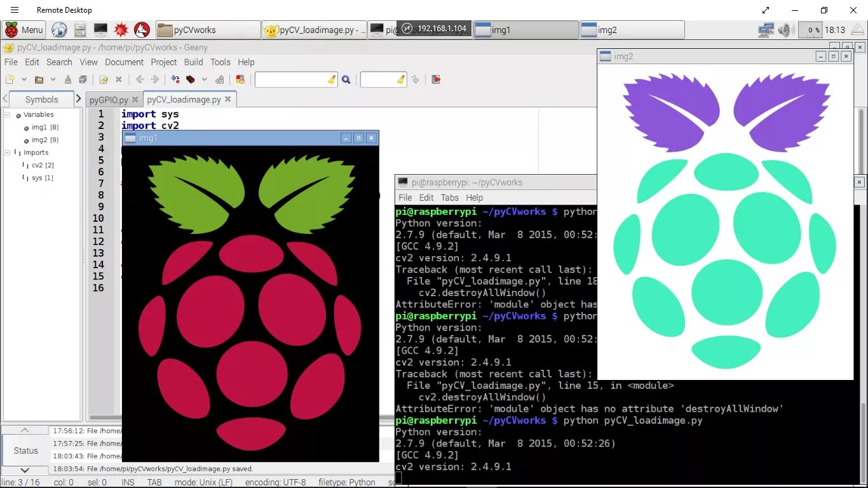Click the save file toolbar icon
The width and height of the screenshot is (868, 488).
tap(68, 79)
